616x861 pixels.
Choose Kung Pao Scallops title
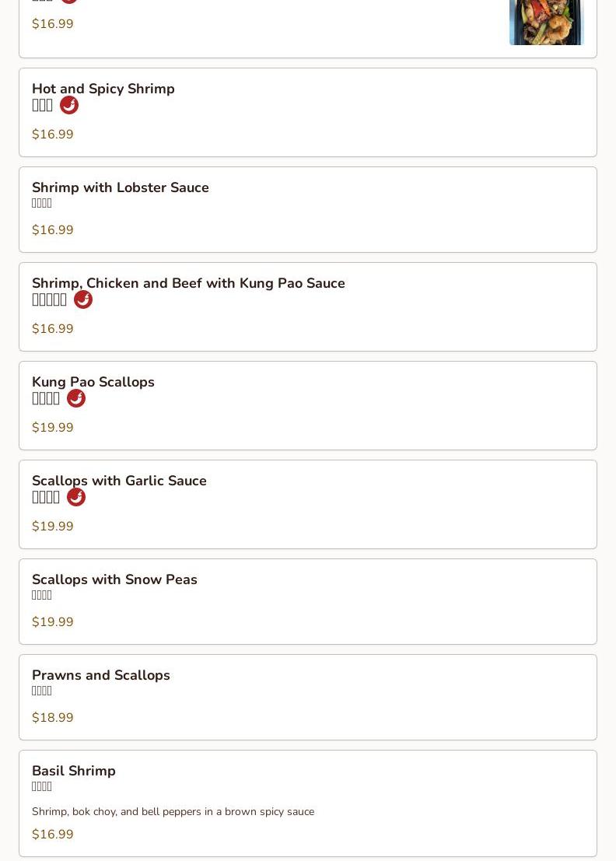(x=93, y=382)
